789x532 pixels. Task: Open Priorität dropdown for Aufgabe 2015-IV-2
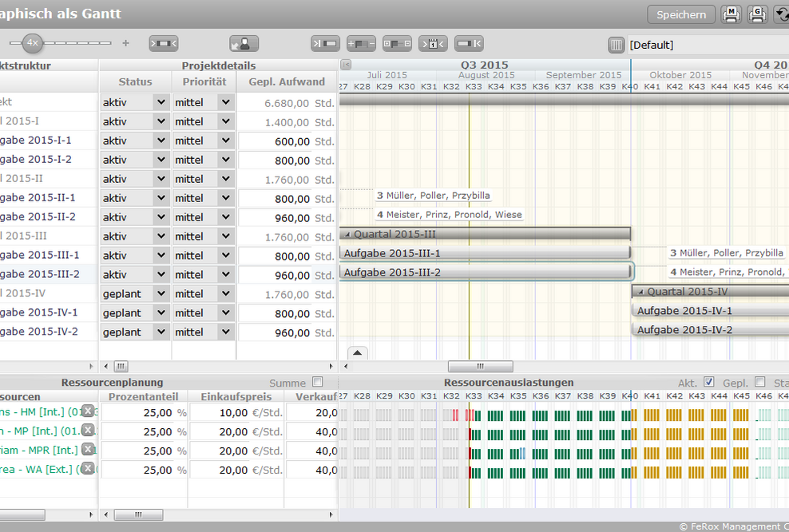225,332
